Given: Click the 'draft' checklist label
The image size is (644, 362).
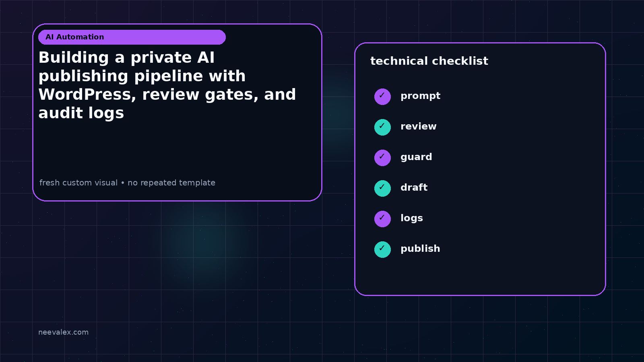Looking at the screenshot, I should (x=414, y=187).
